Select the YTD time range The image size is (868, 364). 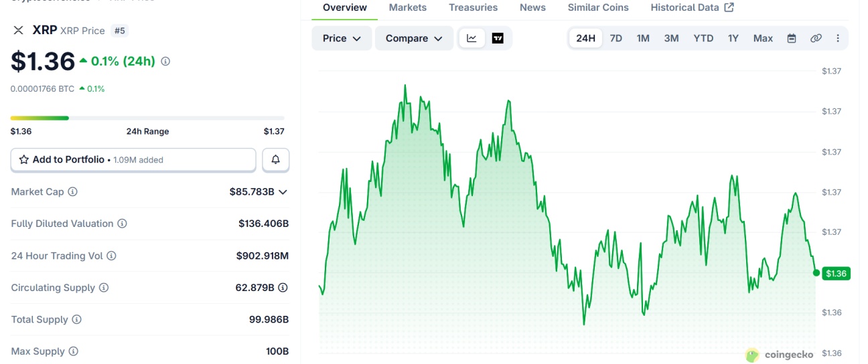click(x=703, y=38)
